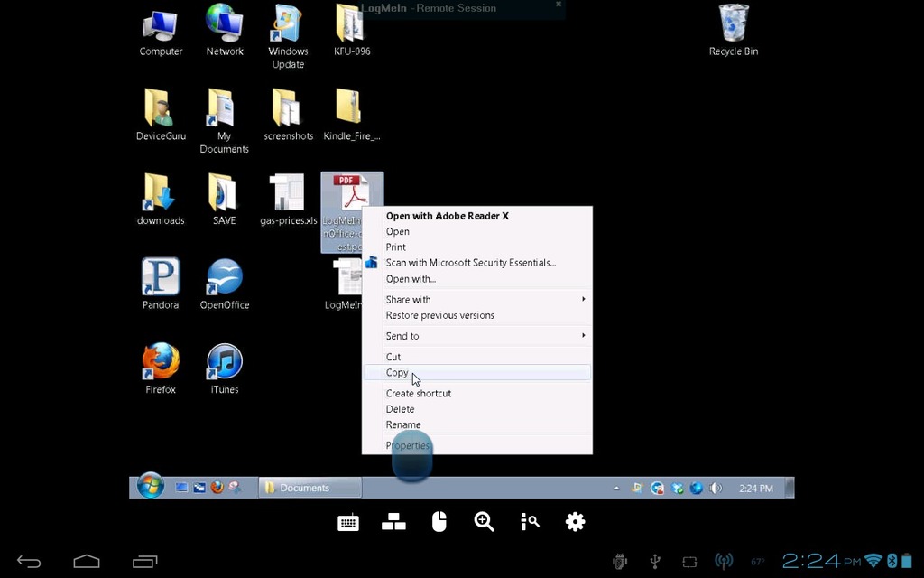Viewport: 924px width, 578px height.
Task: Tap the zoom slider magnifier icon
Action: click(530, 522)
